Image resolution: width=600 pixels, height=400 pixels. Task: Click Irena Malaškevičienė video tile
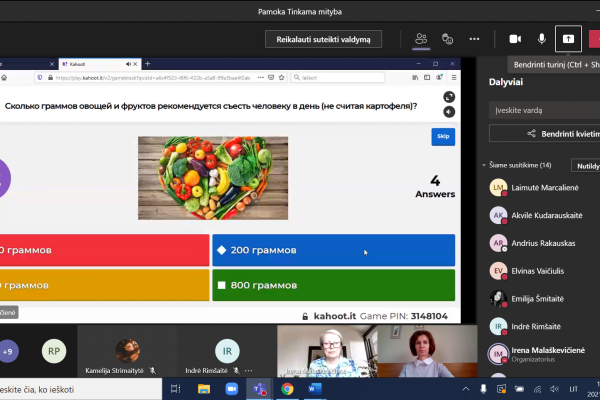pyautogui.click(x=327, y=351)
